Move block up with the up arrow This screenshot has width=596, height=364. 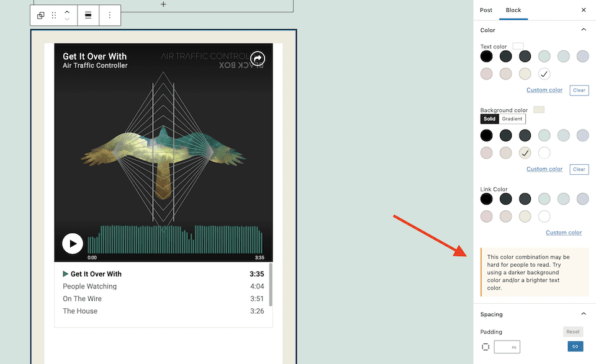[67, 12]
